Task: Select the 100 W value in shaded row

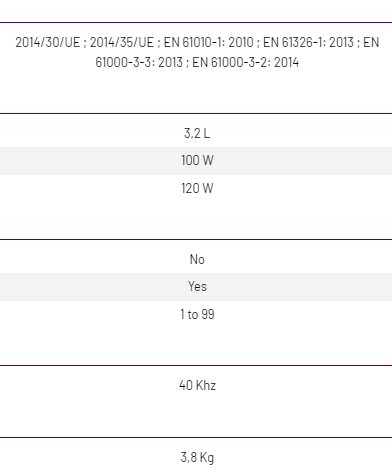Action: pos(197,160)
